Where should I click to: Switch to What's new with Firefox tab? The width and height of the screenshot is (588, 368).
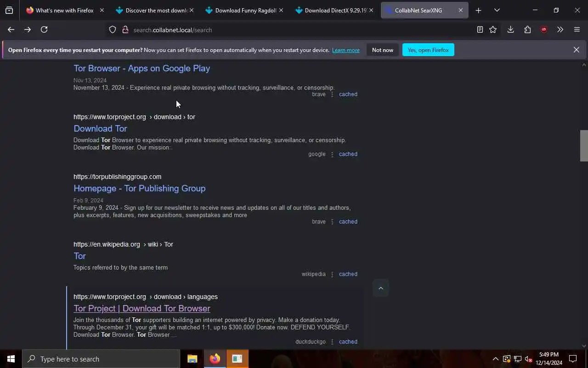click(64, 10)
